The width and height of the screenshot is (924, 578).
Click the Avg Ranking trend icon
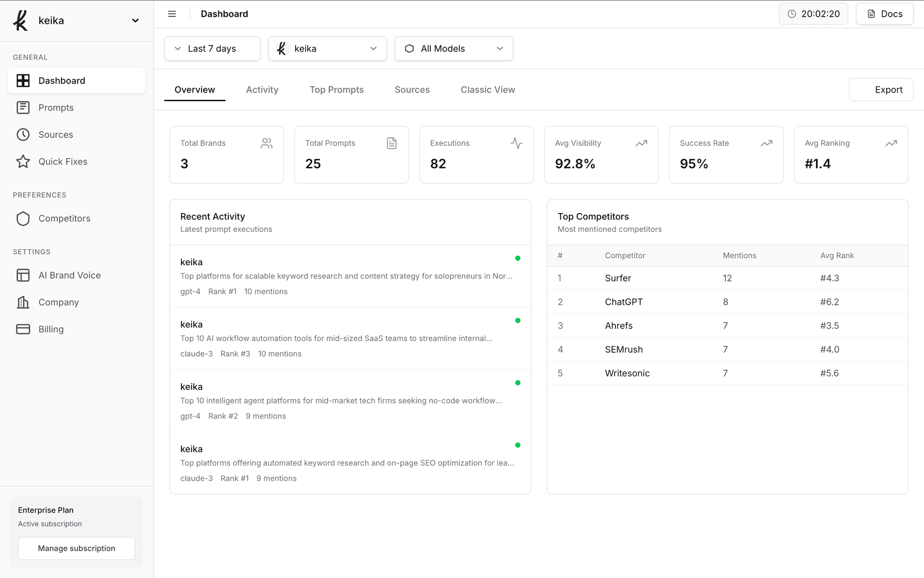click(891, 143)
